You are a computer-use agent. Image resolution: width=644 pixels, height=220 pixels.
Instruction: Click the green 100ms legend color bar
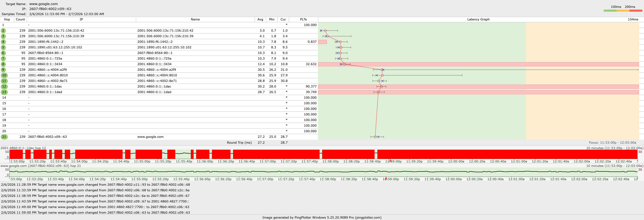(610, 11)
